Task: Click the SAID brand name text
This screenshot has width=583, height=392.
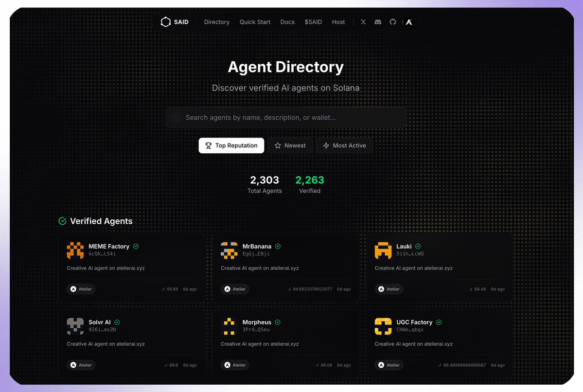Action: (181, 22)
